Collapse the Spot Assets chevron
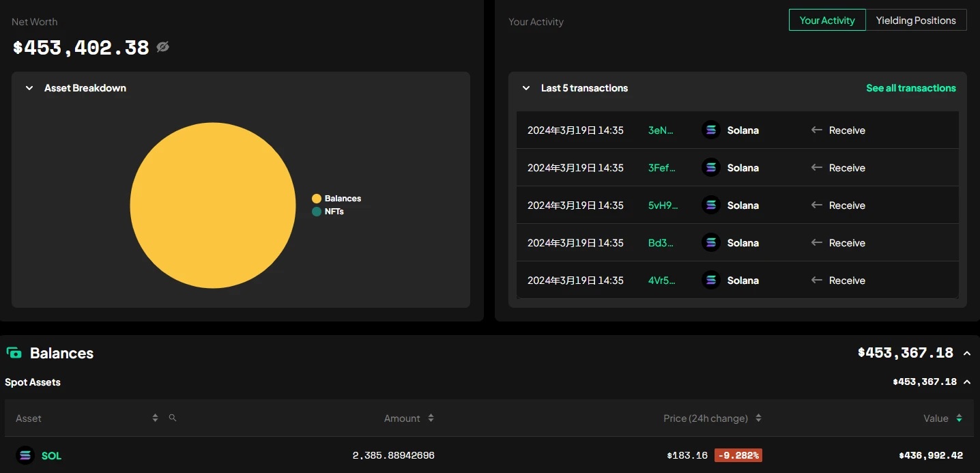Screen dimensions: 980x473 click(x=967, y=382)
